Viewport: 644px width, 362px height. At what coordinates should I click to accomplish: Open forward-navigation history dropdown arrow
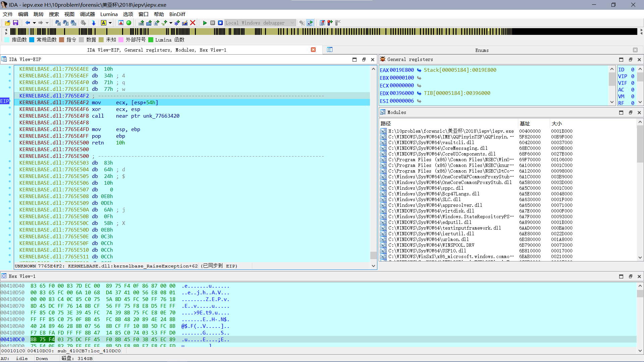click(47, 23)
